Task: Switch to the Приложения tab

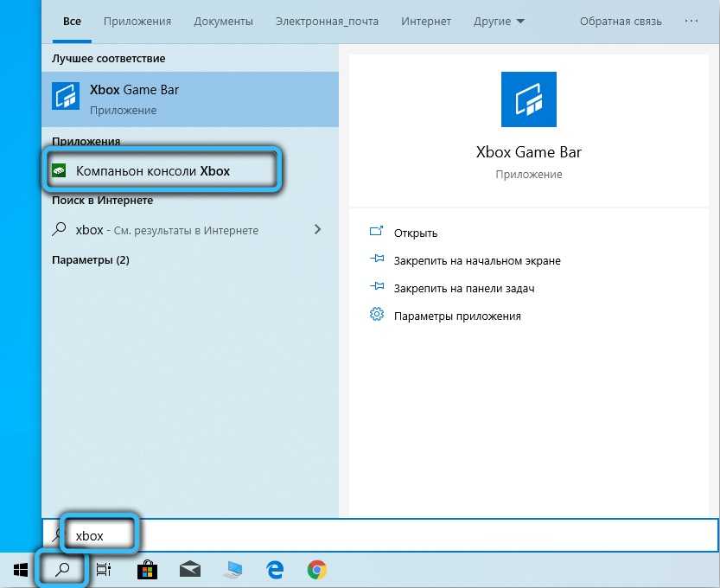Action: (x=137, y=22)
